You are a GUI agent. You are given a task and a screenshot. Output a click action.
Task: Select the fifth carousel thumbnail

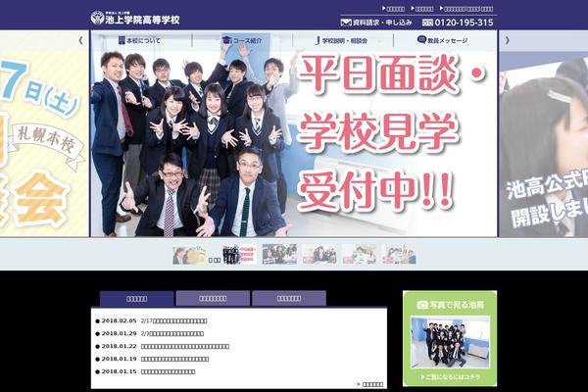(360, 254)
